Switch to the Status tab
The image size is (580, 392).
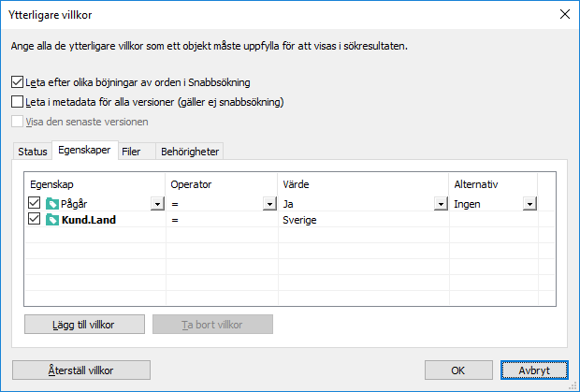[x=33, y=152]
